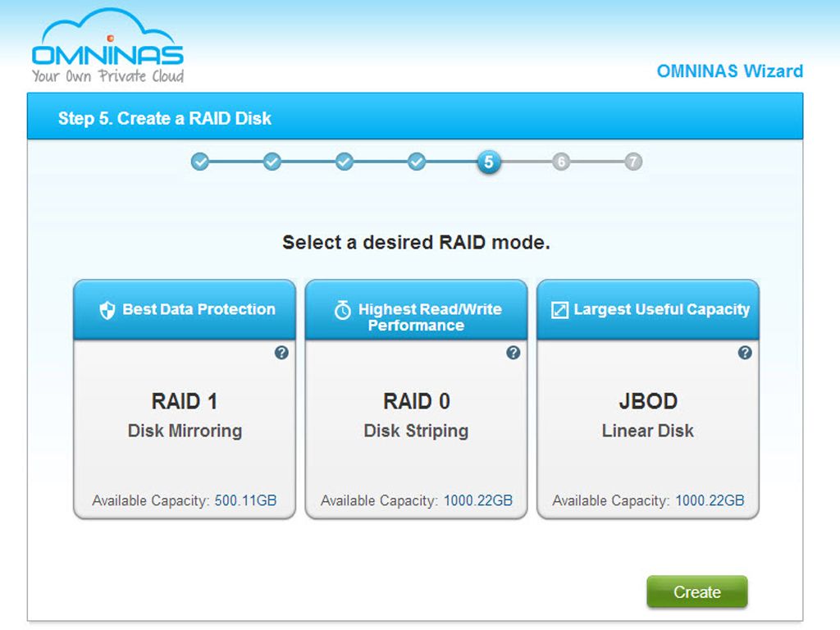Viewport: 840px width, 630px height.
Task: Click the shield icon for Best Data Protection
Action: pyautogui.click(x=107, y=310)
